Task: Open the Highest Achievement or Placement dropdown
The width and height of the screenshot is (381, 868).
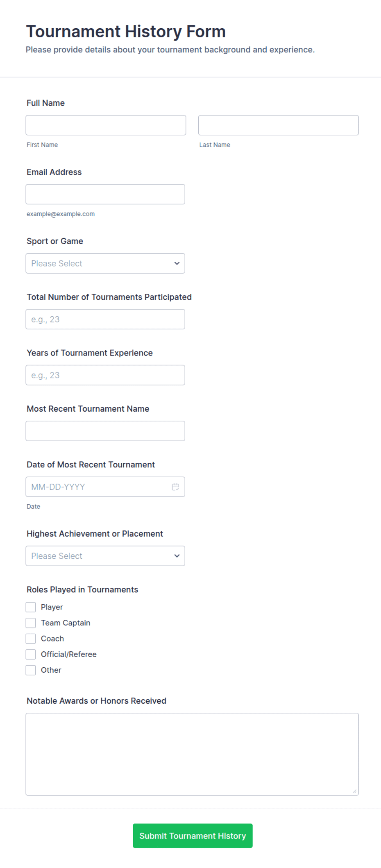Action: [x=105, y=556]
